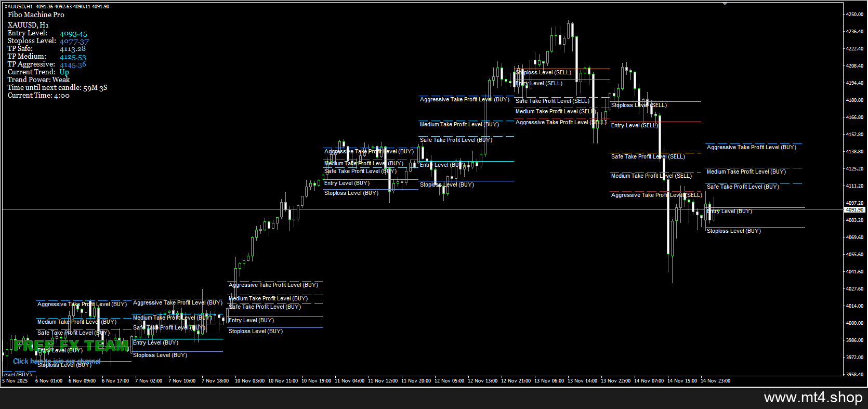The height and width of the screenshot is (409, 868).
Task: Select the 'Fibo Machine Pro' title text
Action: [x=36, y=15]
